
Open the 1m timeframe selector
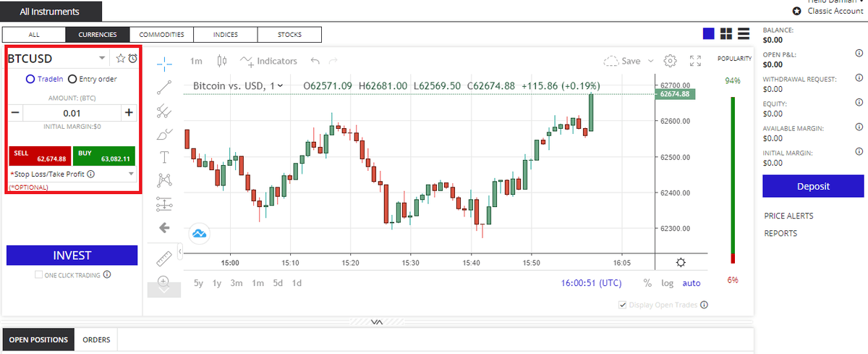[x=196, y=62]
